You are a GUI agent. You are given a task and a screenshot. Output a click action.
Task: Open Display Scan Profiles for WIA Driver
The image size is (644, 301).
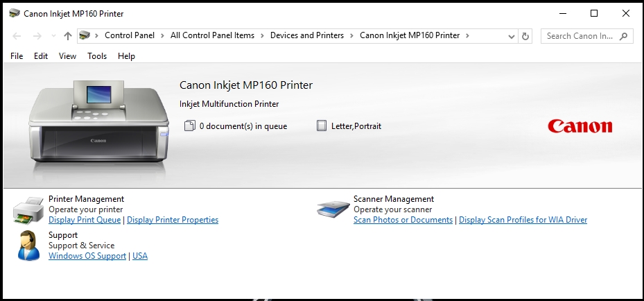[x=523, y=220]
